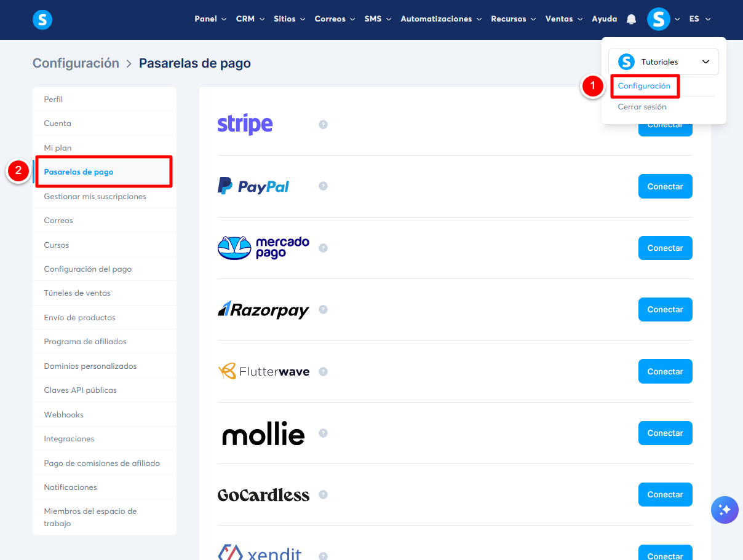Click help icon next to Flutterwave

(323, 371)
